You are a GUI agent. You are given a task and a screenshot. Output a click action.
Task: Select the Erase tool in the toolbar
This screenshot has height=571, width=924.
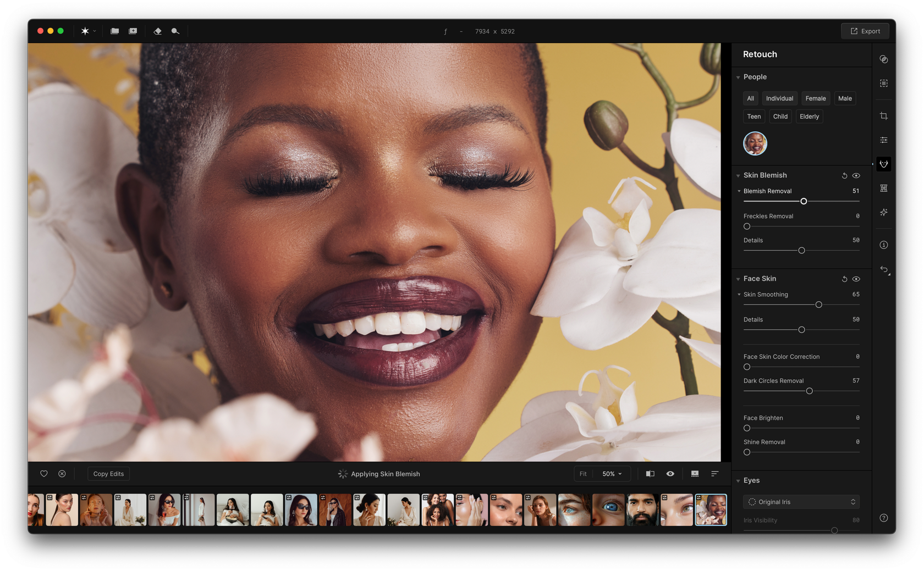click(158, 31)
